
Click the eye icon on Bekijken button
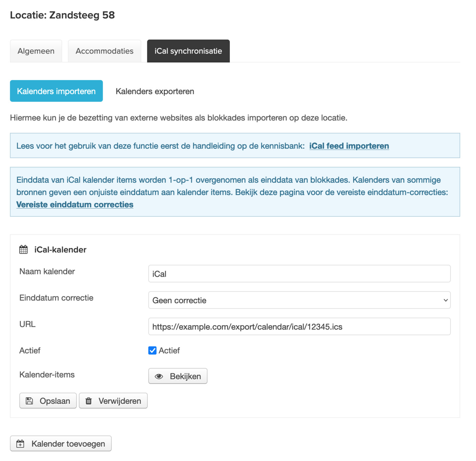[x=159, y=376]
